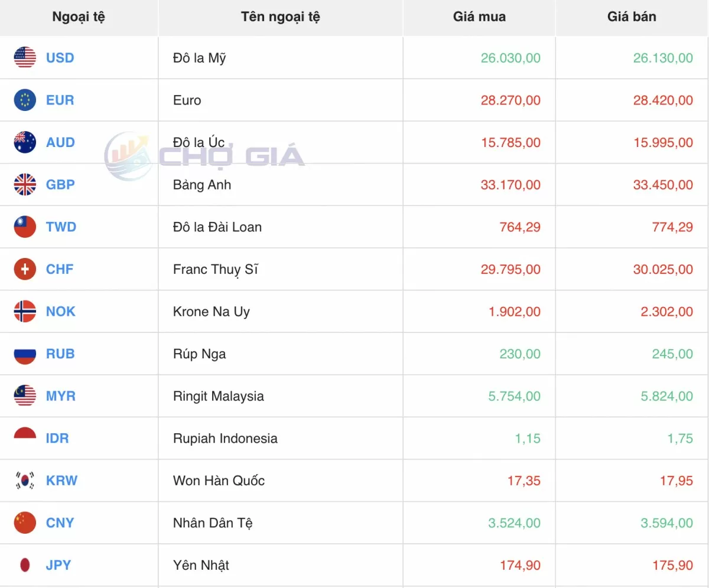The height and width of the screenshot is (588, 709).
Task: Click the Australian flag icon
Action: tap(25, 142)
